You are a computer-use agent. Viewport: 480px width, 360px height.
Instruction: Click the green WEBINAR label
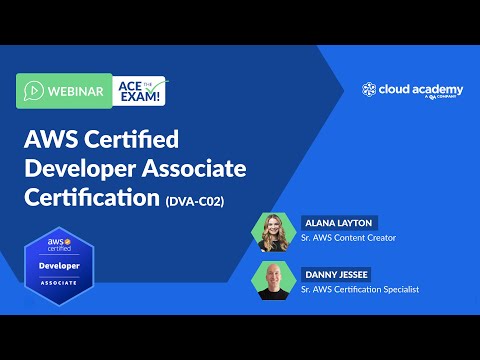[x=64, y=91]
